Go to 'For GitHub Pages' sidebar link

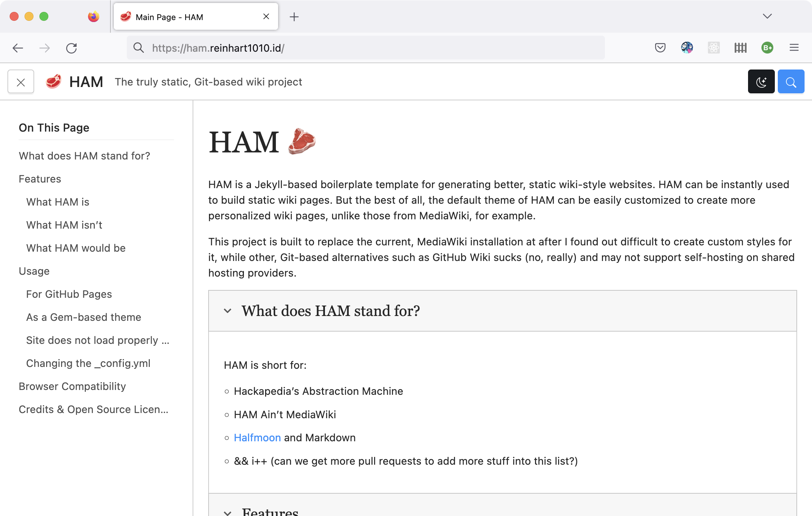click(69, 294)
